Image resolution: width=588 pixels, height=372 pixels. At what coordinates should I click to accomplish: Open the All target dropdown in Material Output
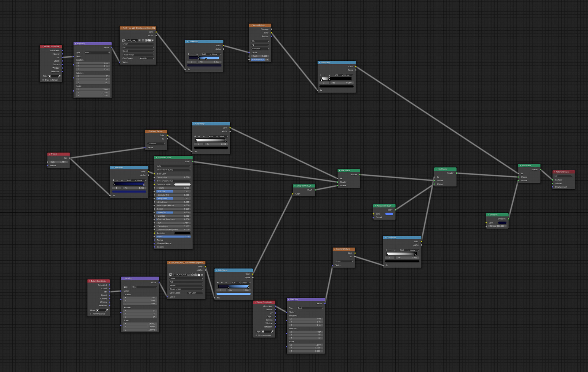click(563, 176)
